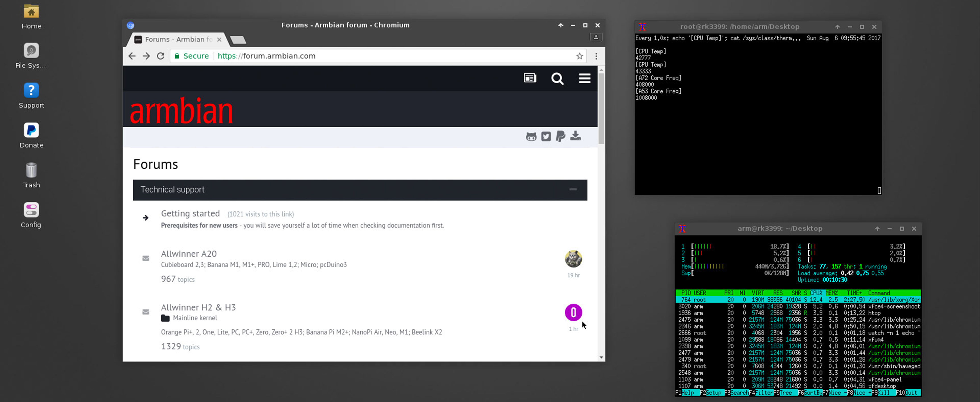Reload the page with refresh icon

point(160,56)
